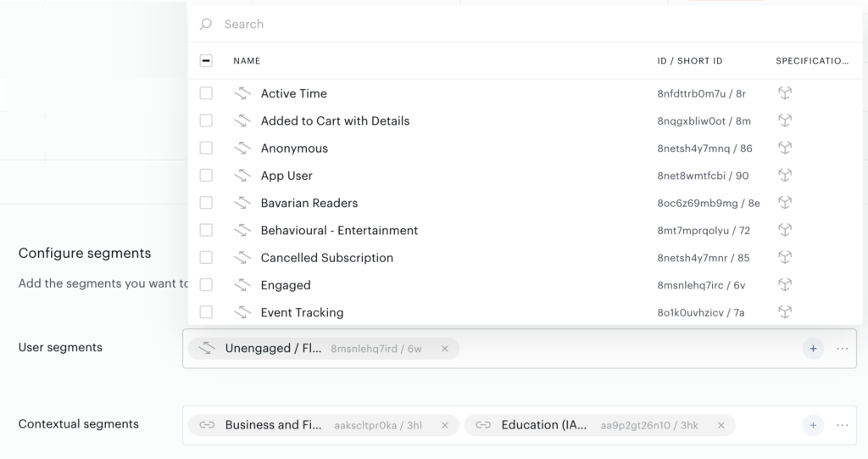Click the arrows icon on Unengaged chip

[x=207, y=348]
